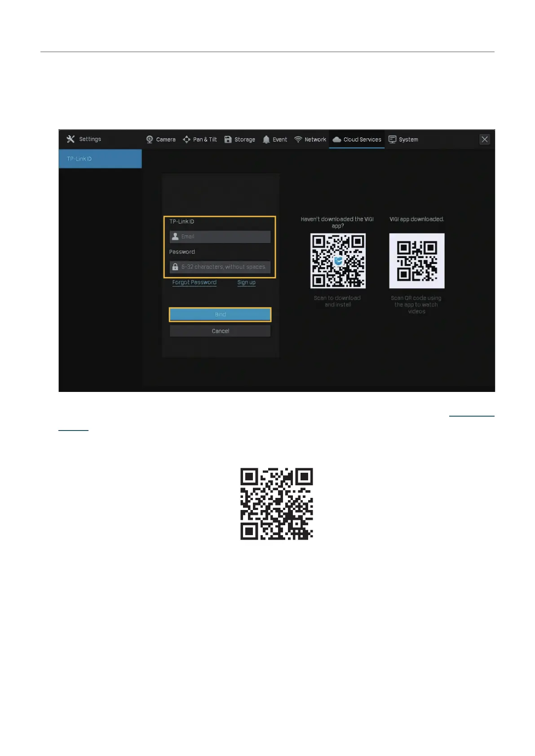Click the 'Haven't downloaded the VIGI app?' text
This screenshot has width=535, height=756.
[x=337, y=222]
